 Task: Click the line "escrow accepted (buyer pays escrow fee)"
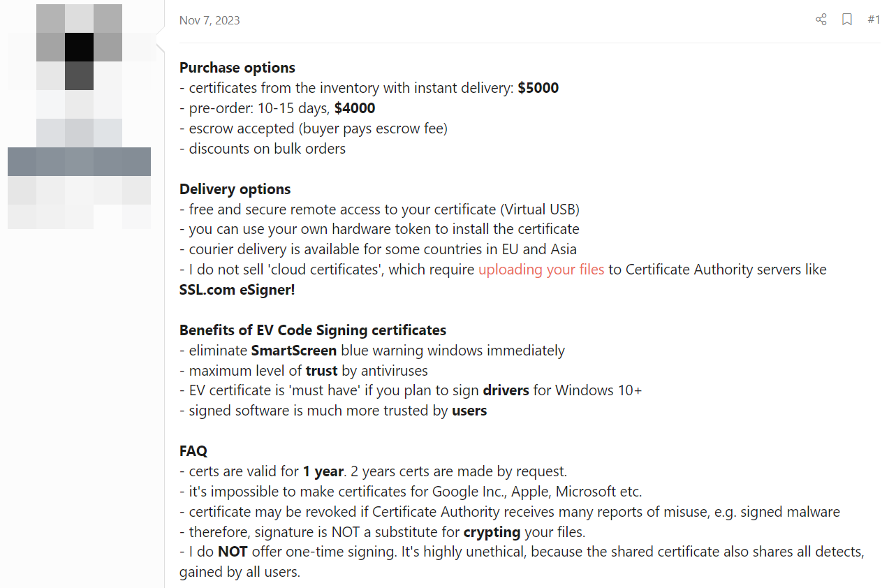pyautogui.click(x=314, y=128)
